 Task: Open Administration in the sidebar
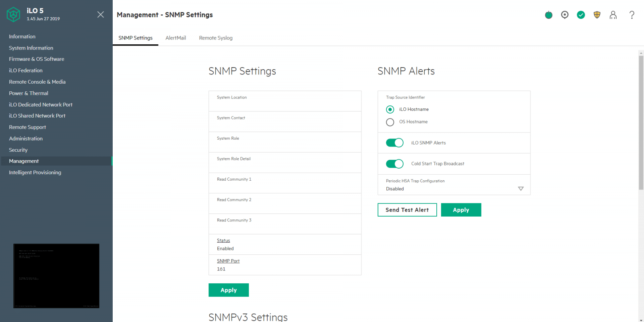pyautogui.click(x=26, y=138)
